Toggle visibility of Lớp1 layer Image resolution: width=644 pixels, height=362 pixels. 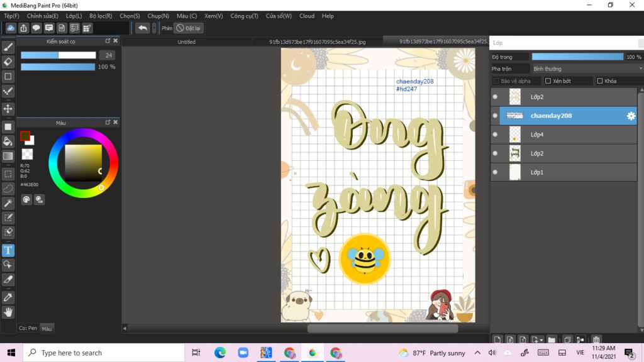495,172
